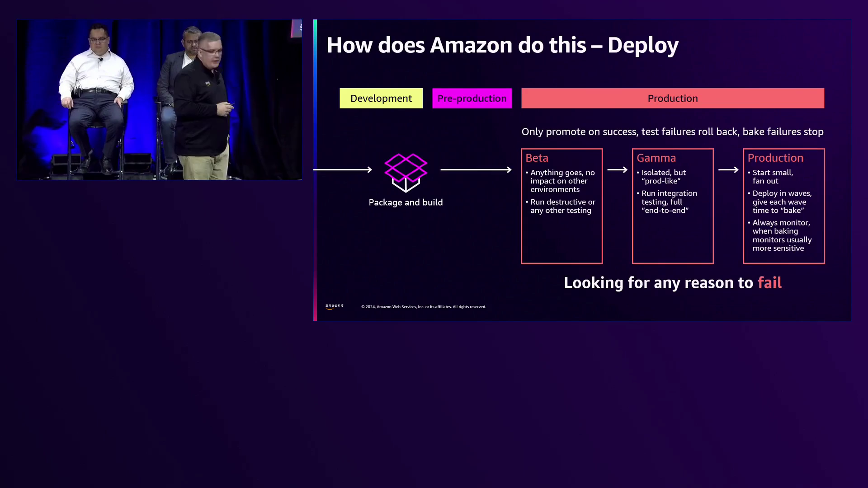
Task: Click the AWS logo in slide footer
Action: 335,306
